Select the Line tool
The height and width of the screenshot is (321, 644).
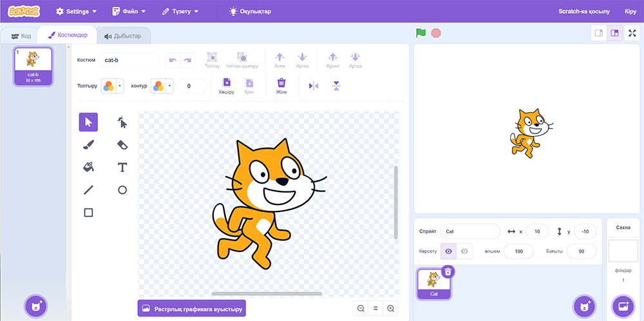pyautogui.click(x=88, y=190)
